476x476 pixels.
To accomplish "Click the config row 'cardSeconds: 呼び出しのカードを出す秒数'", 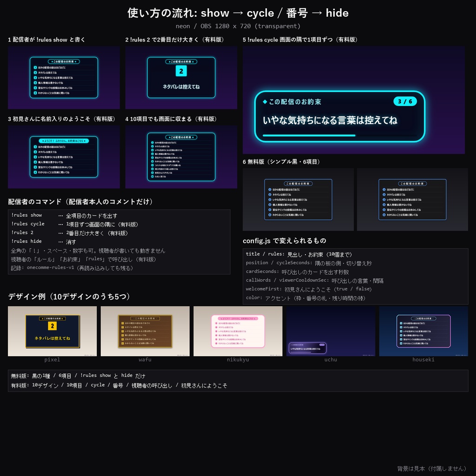I will click(x=297, y=272).
